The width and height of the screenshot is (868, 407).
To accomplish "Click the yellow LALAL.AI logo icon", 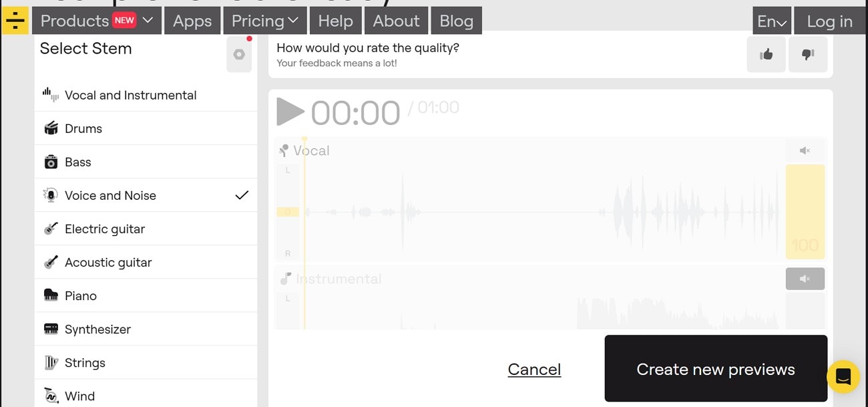I will [x=15, y=21].
